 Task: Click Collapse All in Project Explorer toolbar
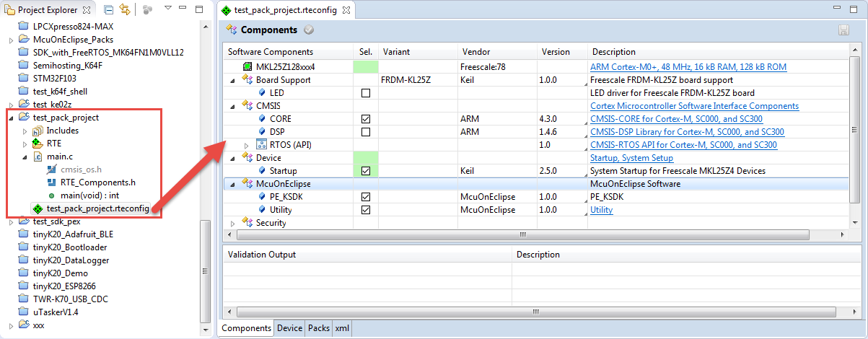[108, 10]
